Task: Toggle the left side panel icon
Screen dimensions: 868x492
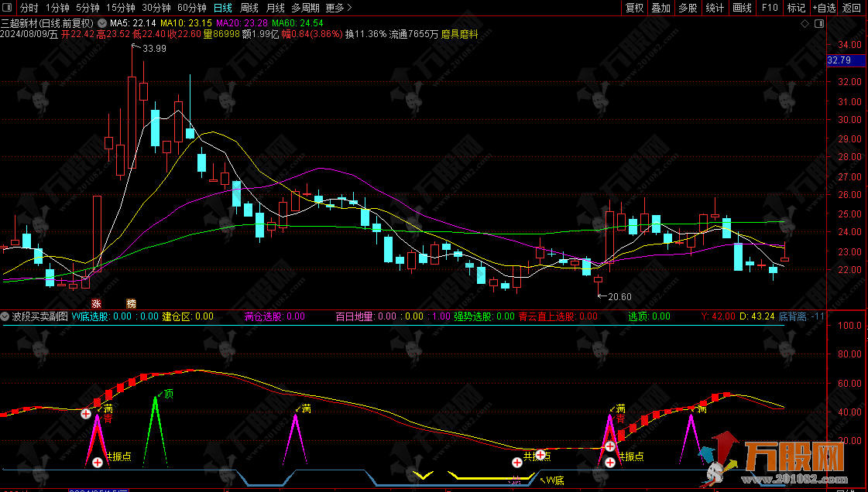Action: click(8, 8)
